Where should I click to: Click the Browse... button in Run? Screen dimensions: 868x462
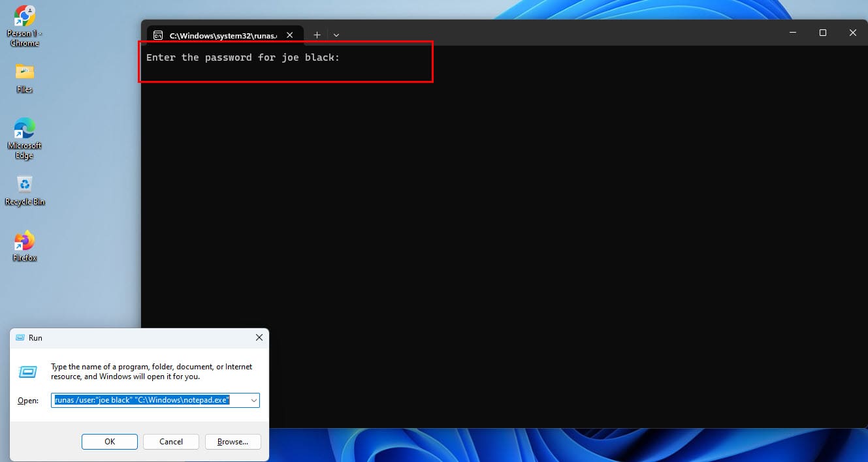(233, 442)
